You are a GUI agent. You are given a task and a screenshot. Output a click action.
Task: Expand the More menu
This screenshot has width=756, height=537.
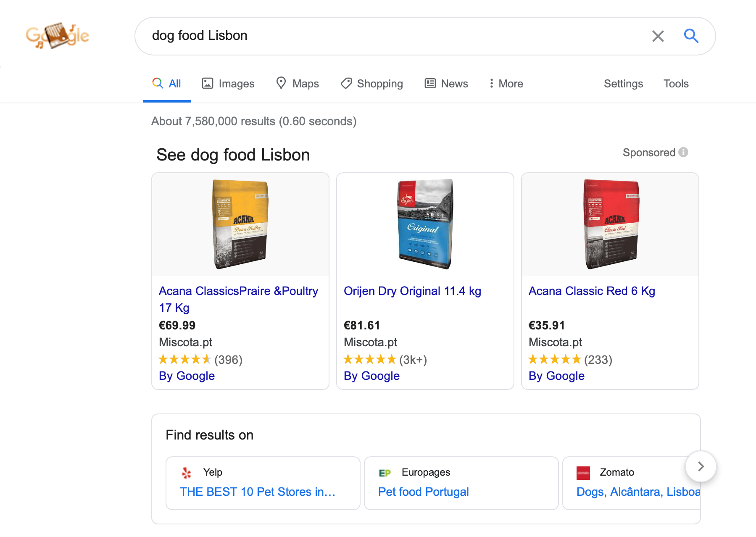pos(506,84)
